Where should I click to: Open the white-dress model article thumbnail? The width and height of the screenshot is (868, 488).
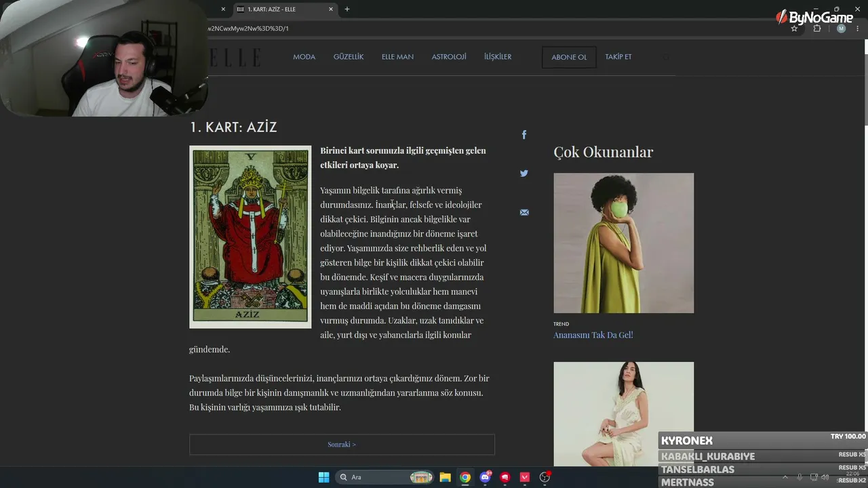(x=623, y=413)
